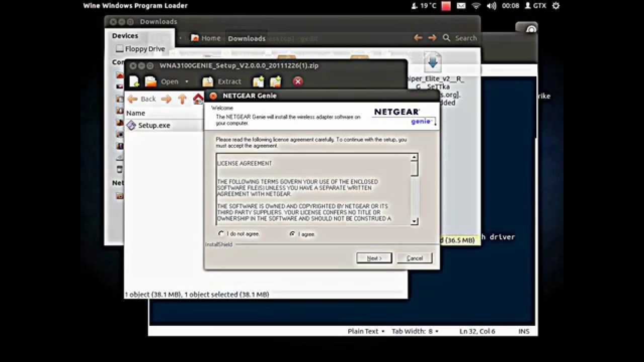The height and width of the screenshot is (362, 644).
Task: Click the Name column header in Archive Manager
Action: pyautogui.click(x=135, y=113)
